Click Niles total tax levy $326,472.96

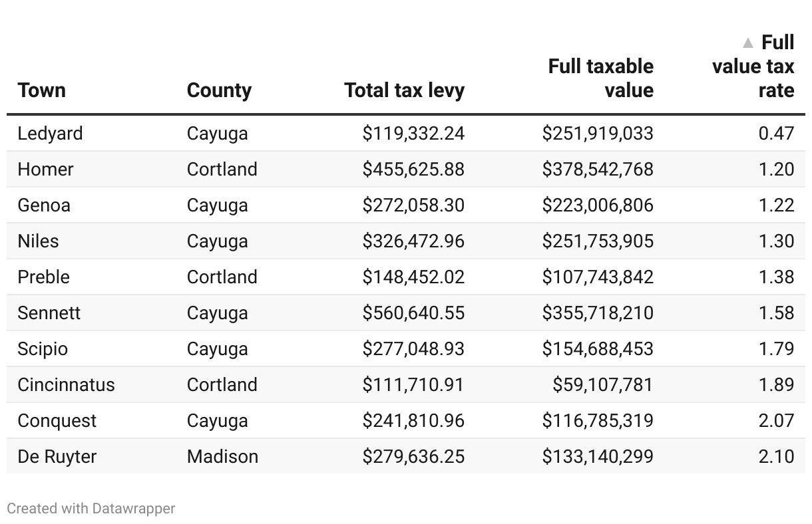pos(413,241)
